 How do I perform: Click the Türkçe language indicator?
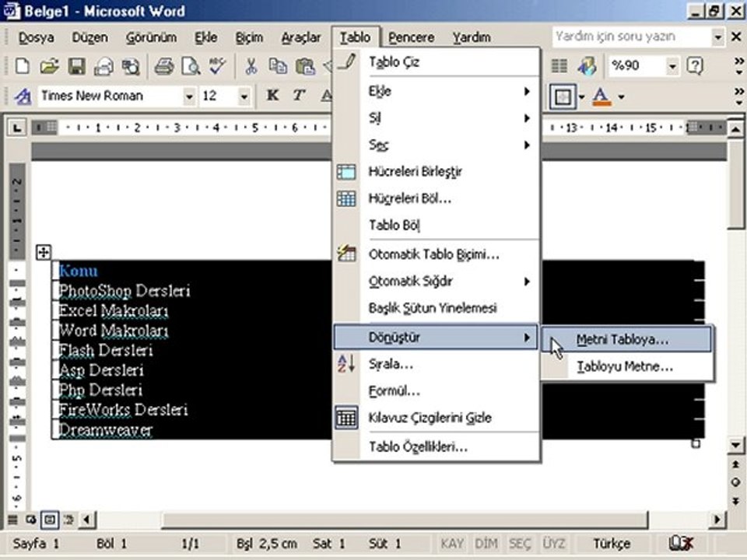point(612,544)
